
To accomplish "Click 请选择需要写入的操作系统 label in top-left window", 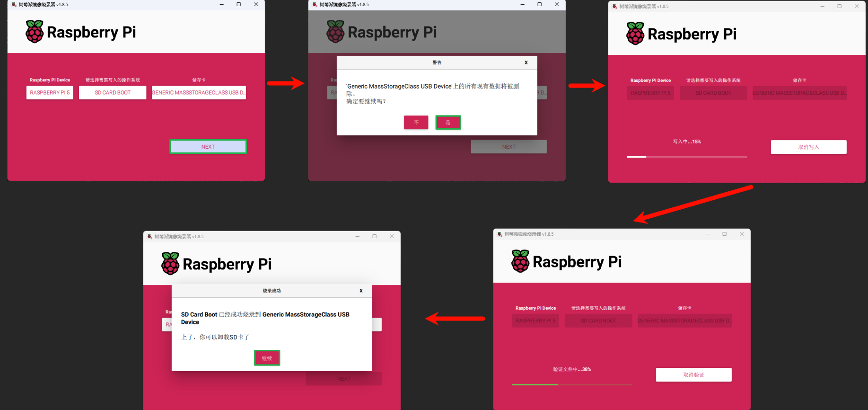I will coord(113,80).
